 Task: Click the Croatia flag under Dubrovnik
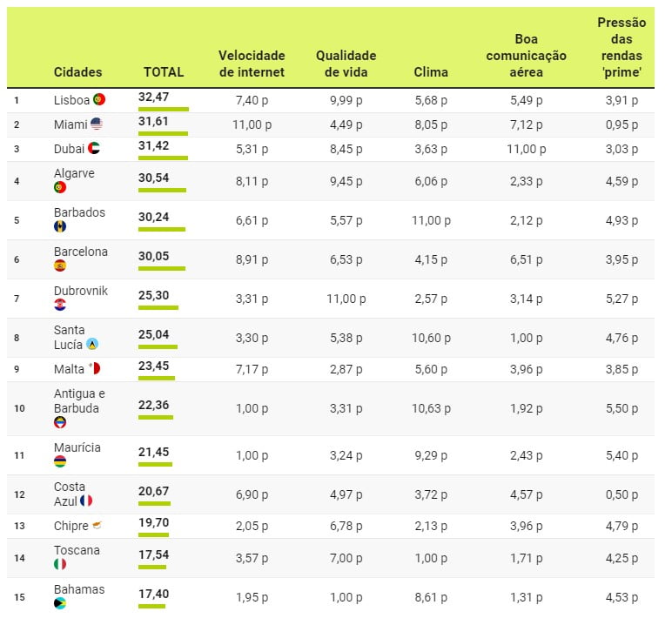coord(60,305)
